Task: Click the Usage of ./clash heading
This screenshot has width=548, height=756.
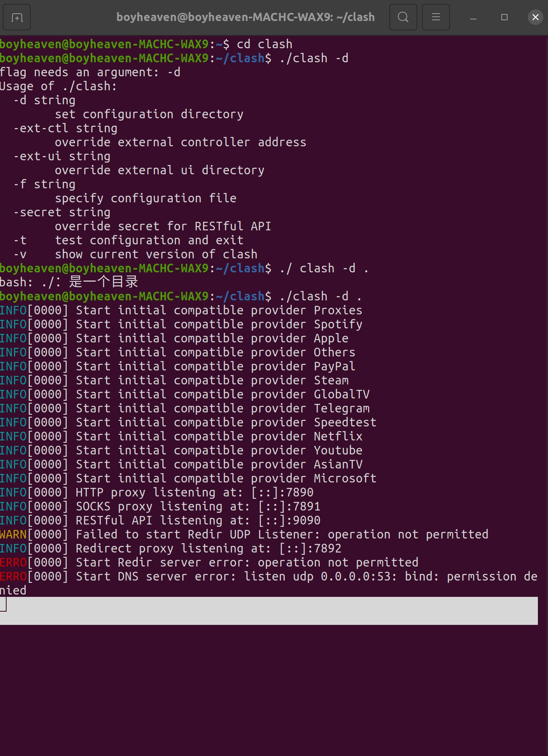Action: point(58,86)
